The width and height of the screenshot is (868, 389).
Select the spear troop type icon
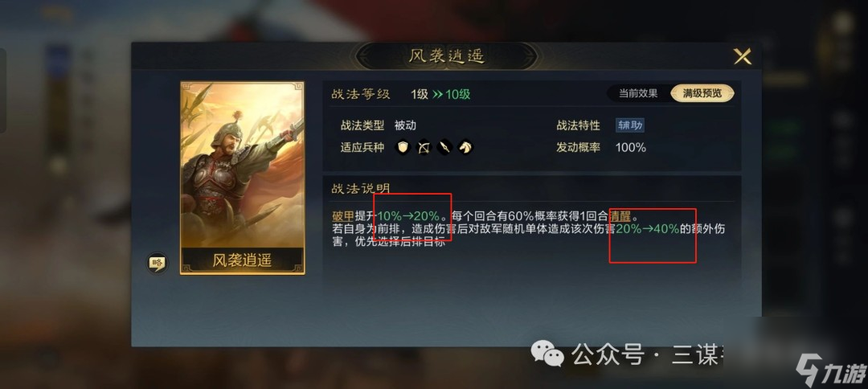pyautogui.click(x=444, y=147)
